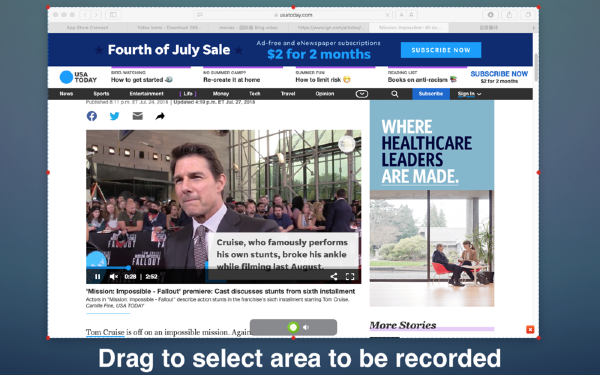Select the Mission: Impossible tab

coord(409,28)
